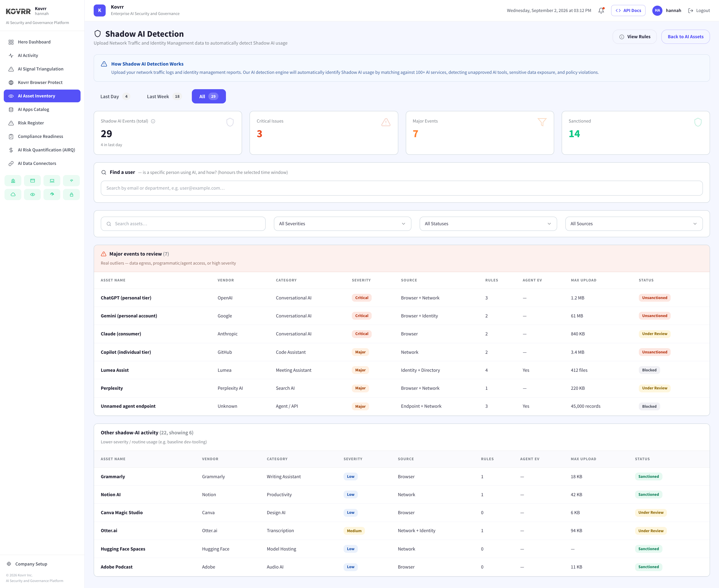
Task: Click the Canva Magic Studio asset name
Action: coord(122,512)
